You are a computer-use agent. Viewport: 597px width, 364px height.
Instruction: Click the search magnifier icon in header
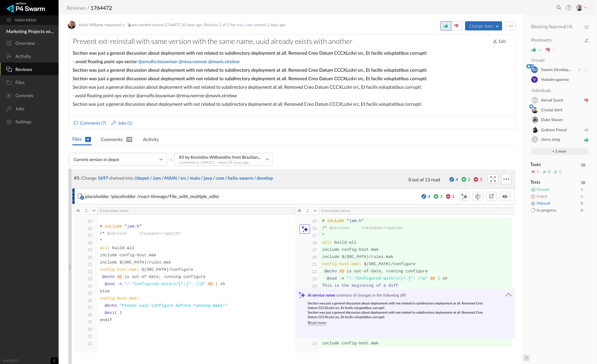pos(559,8)
